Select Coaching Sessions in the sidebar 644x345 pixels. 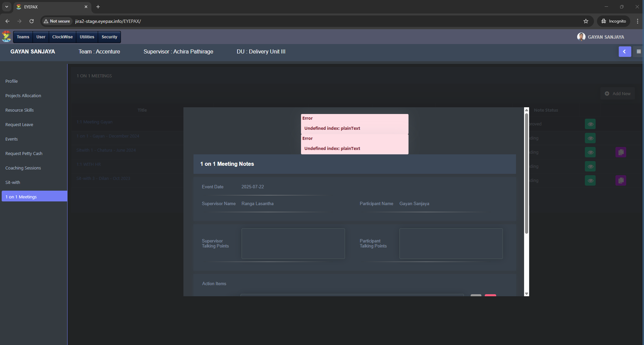point(23,168)
